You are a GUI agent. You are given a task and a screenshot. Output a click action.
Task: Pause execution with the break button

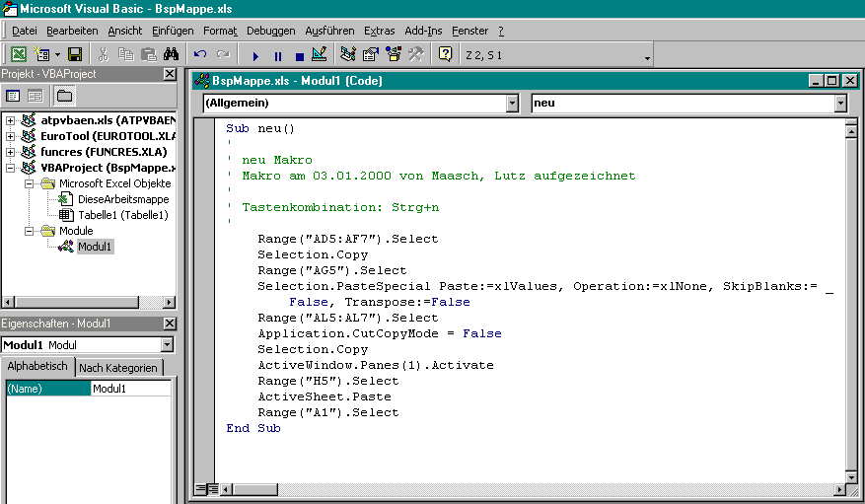(277, 55)
